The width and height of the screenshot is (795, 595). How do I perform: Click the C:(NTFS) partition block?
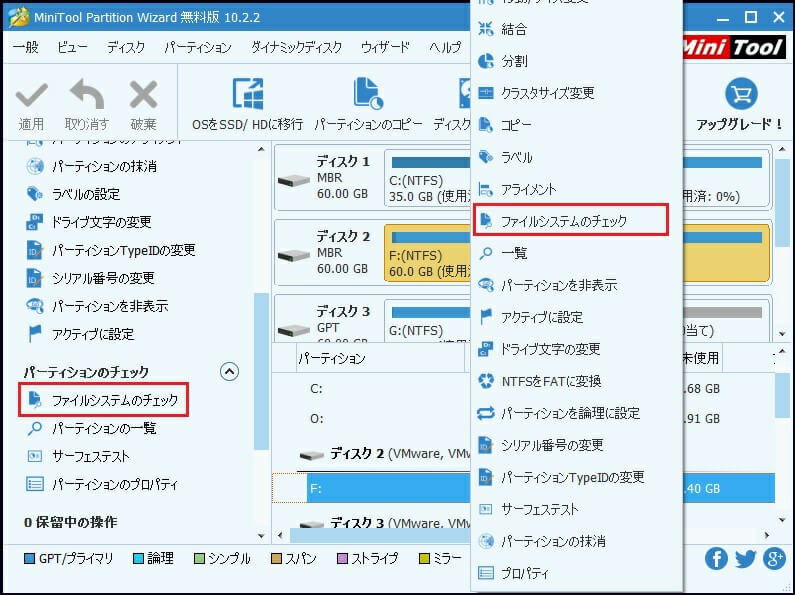point(428,178)
